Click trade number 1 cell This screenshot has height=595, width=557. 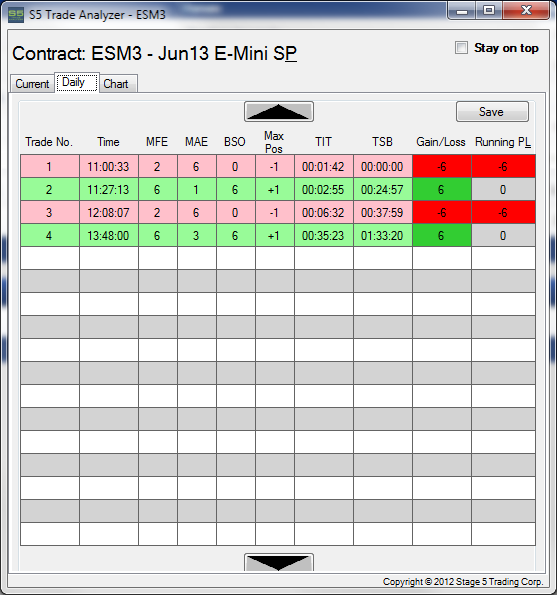pos(50,167)
